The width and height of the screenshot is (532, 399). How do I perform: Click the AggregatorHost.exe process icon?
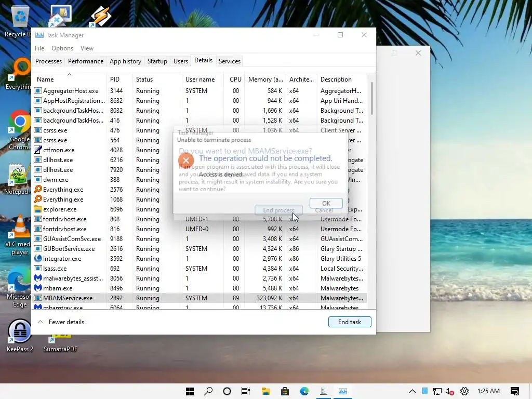(37, 90)
